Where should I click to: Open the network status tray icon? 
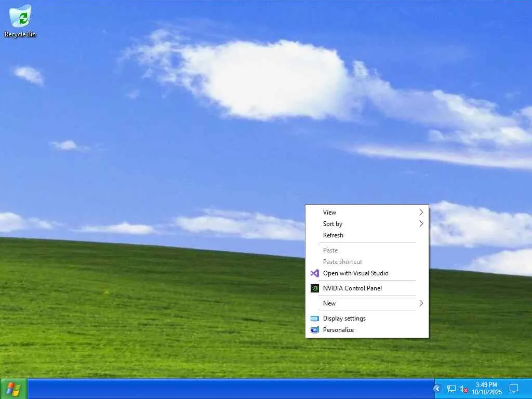pos(451,389)
